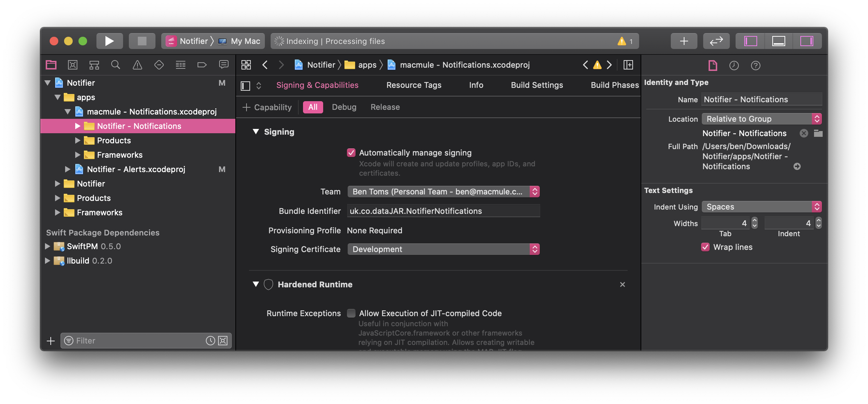Click the Bundle Identifier text field
Viewport: 868px width, 404px height.
tap(443, 211)
